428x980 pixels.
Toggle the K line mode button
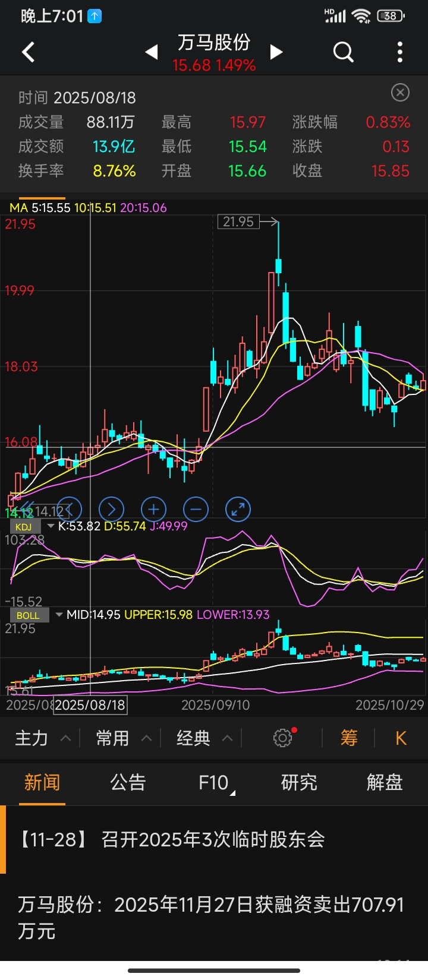pyautogui.click(x=401, y=738)
